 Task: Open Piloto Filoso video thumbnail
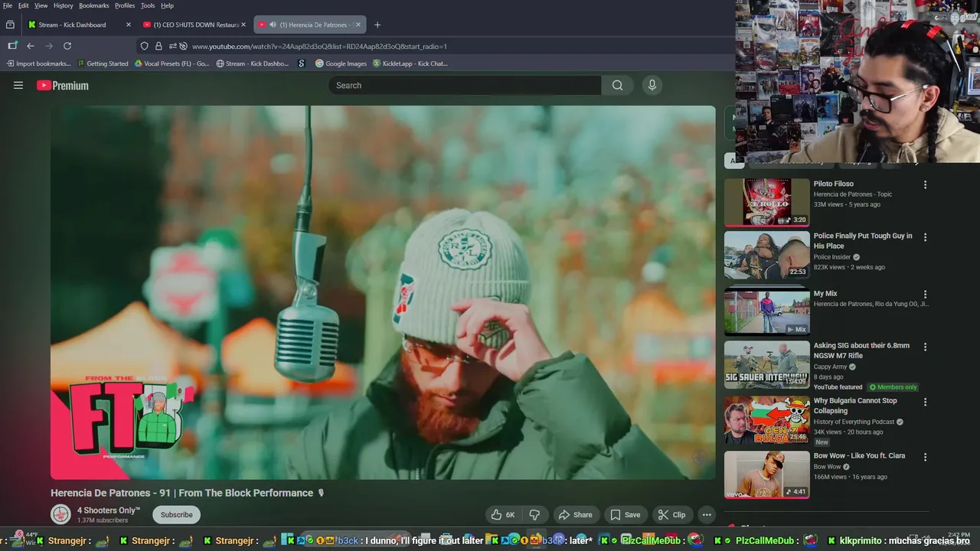pos(766,203)
